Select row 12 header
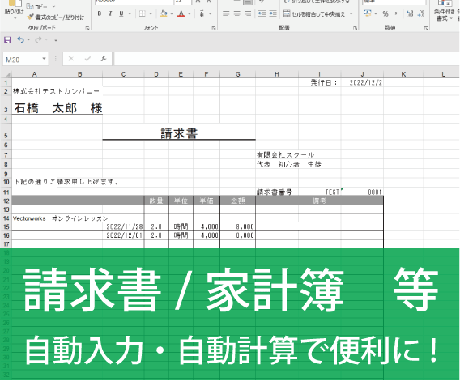Image resolution: width=460 pixels, height=380 pixels. click(x=6, y=201)
